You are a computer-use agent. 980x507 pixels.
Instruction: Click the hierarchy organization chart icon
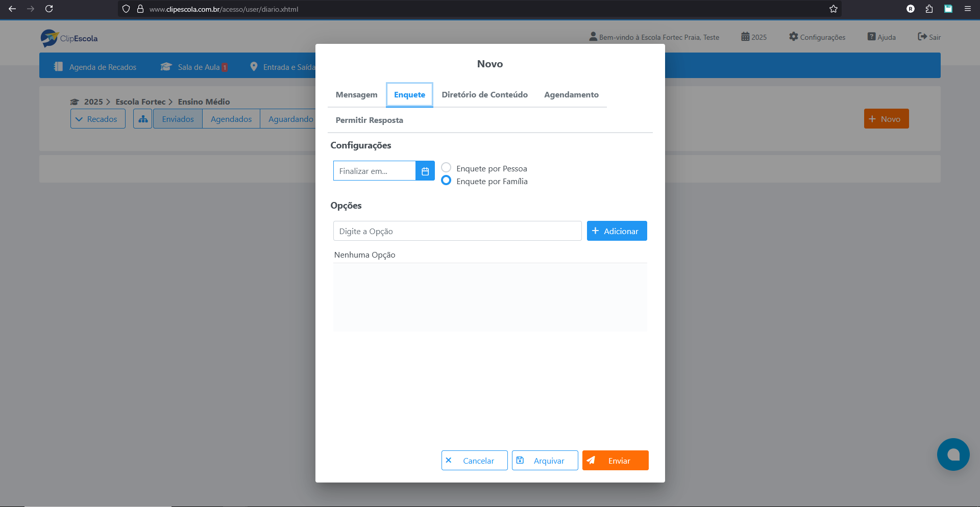click(x=143, y=119)
